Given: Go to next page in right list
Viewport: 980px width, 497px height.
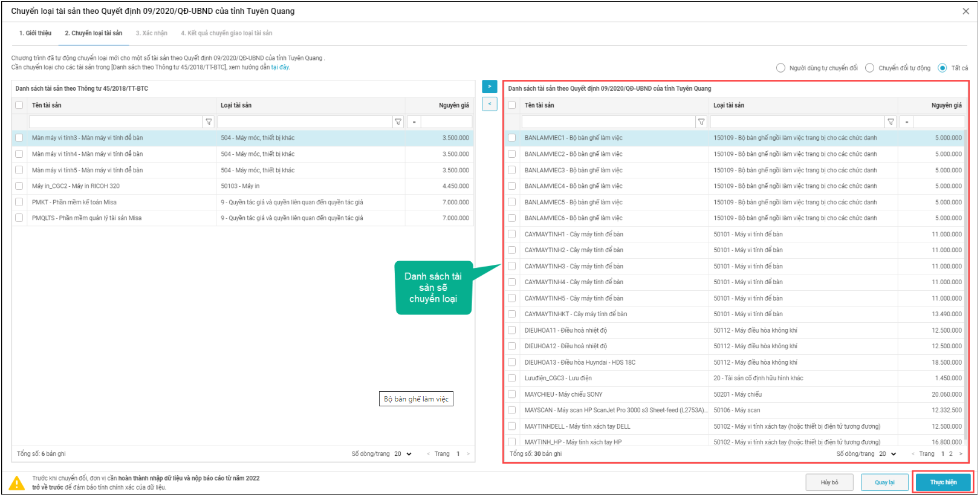Looking at the screenshot, I should pyautogui.click(x=961, y=454).
